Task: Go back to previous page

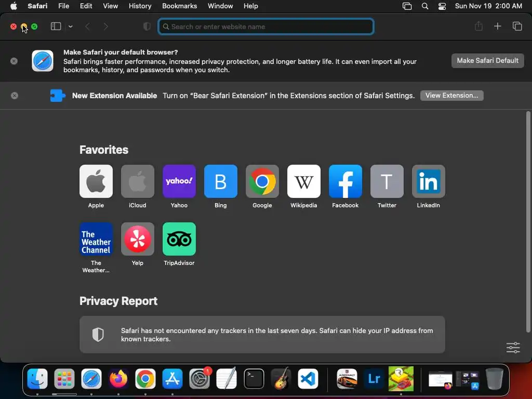Action: tap(87, 26)
